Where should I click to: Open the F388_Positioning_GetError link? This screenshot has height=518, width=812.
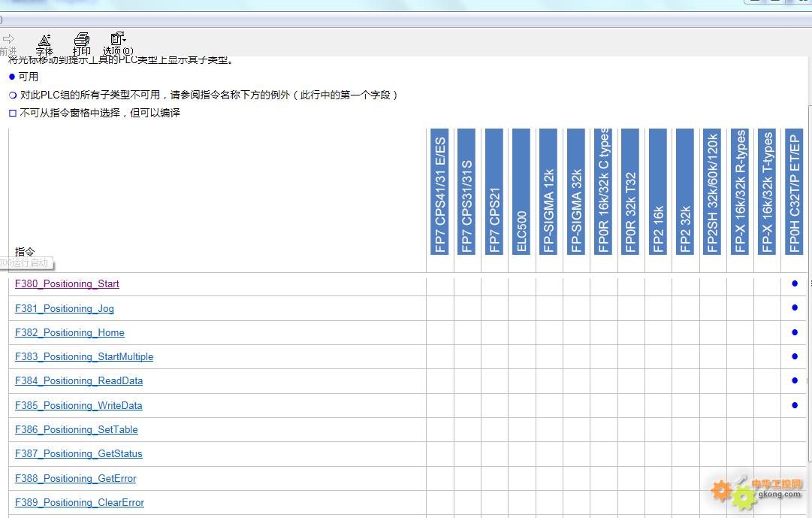[76, 478]
